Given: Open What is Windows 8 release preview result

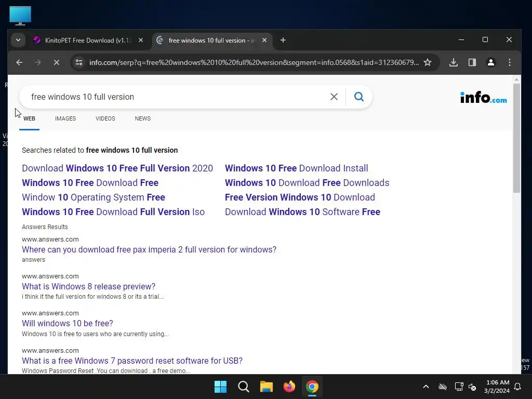Looking at the screenshot, I should [88, 287].
